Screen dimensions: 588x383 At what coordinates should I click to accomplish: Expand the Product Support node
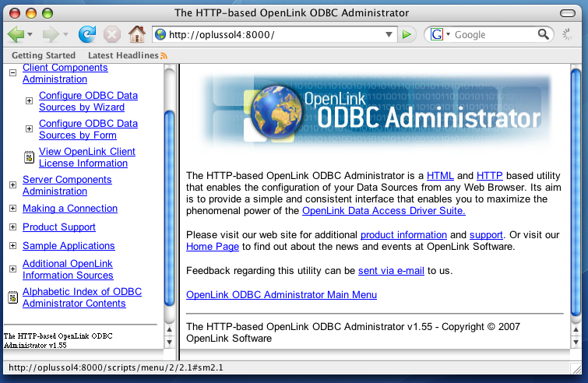coord(12,227)
